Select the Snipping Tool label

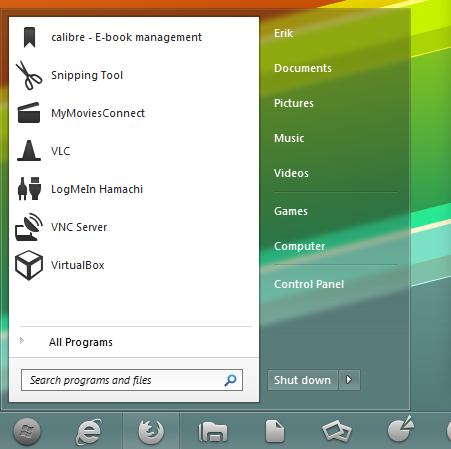pyautogui.click(x=87, y=75)
